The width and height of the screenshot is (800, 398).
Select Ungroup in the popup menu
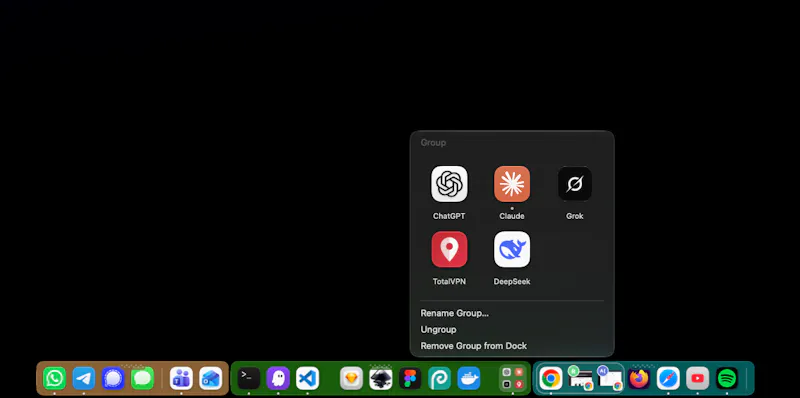(x=438, y=330)
